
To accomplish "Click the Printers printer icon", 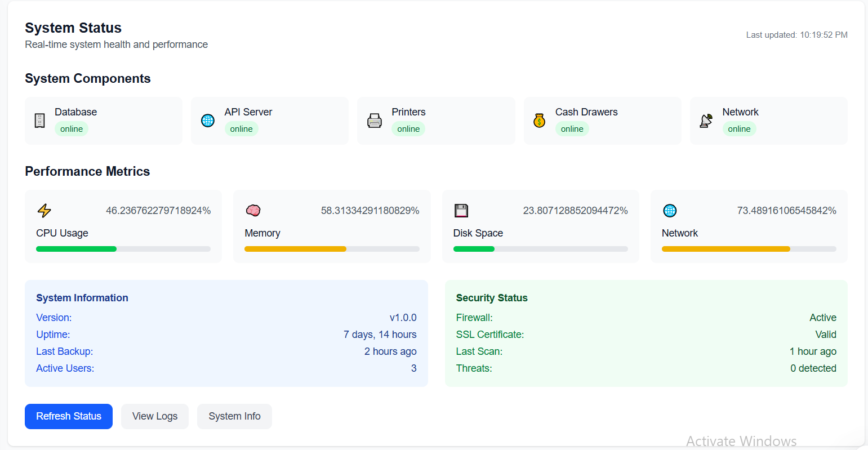I will click(x=375, y=121).
